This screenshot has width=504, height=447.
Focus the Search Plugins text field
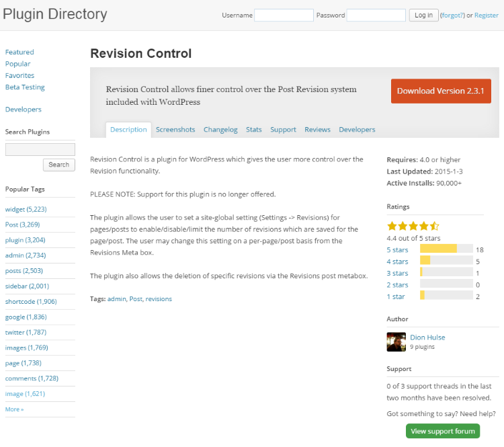pyautogui.click(x=40, y=149)
